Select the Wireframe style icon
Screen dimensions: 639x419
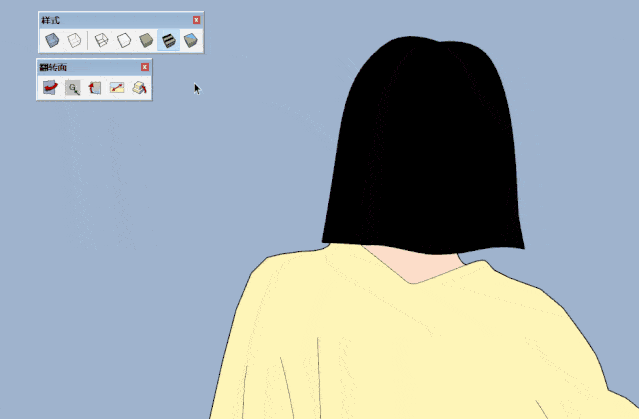point(101,40)
